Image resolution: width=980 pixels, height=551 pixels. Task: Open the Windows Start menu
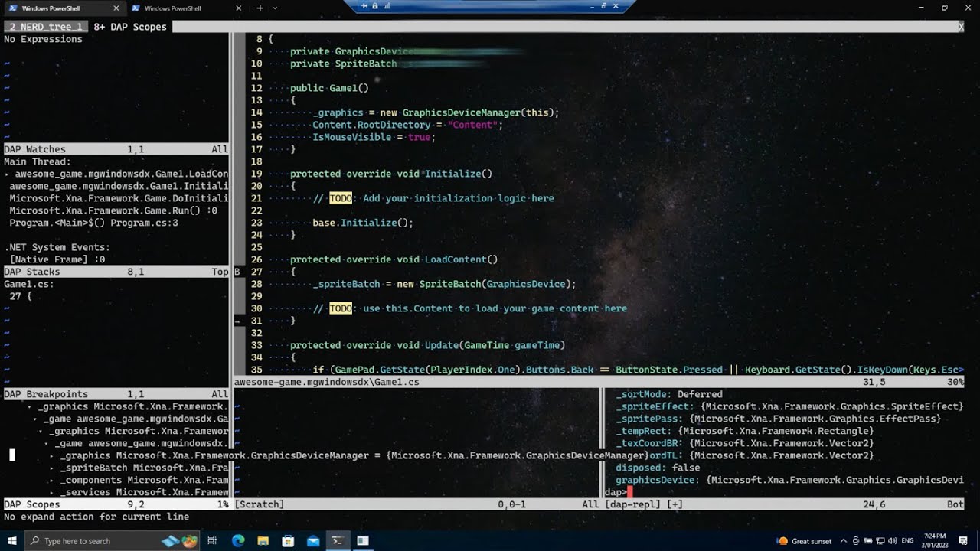tap(11, 541)
